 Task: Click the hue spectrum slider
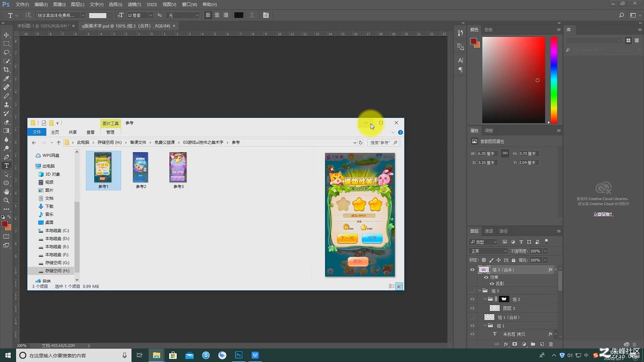(554, 80)
